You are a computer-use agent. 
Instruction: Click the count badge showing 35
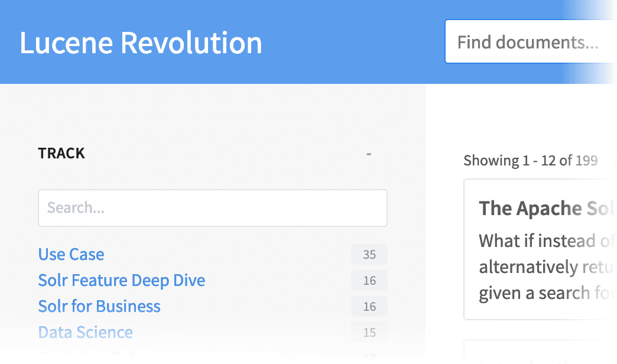point(369,254)
